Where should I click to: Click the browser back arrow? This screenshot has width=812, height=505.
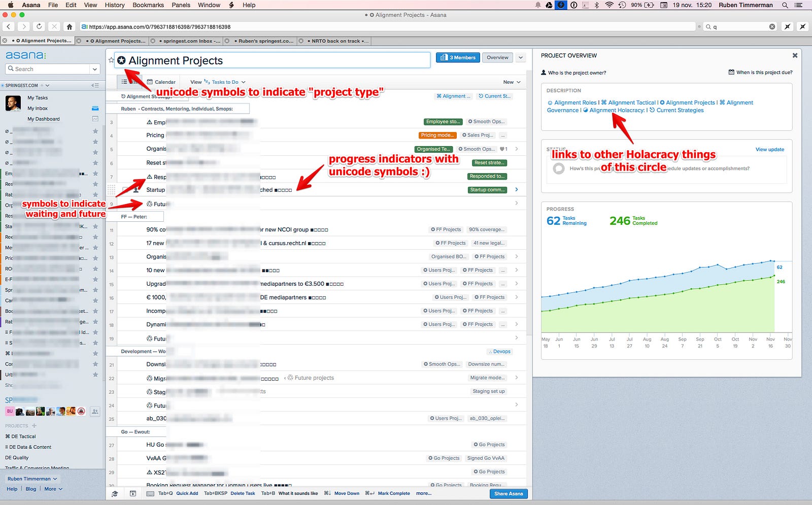(9, 26)
